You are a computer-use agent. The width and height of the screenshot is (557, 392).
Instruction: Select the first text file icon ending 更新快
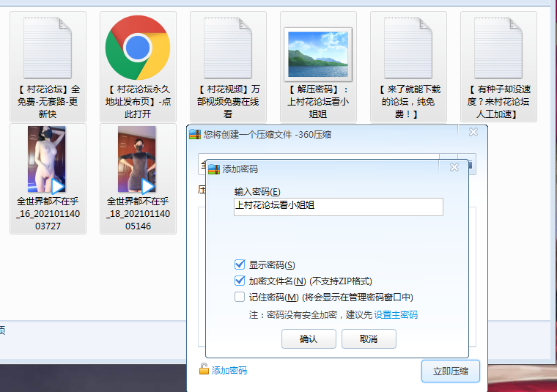48,48
